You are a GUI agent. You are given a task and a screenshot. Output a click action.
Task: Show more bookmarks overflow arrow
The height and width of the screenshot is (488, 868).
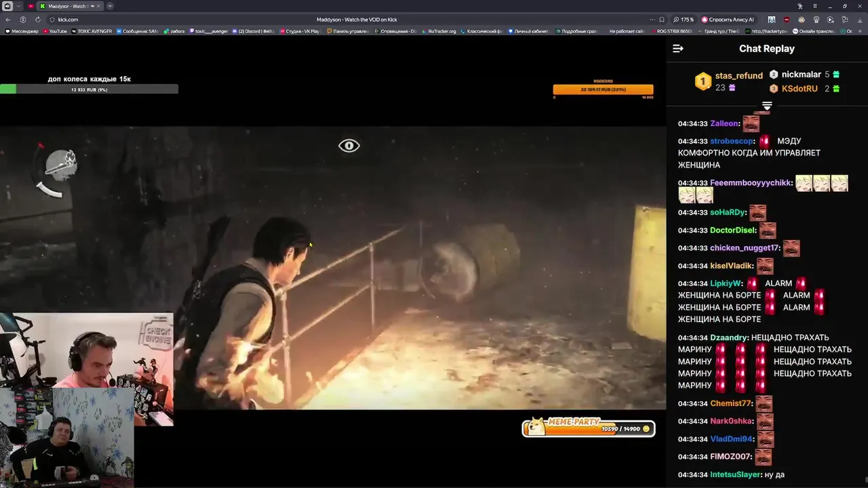[861, 31]
